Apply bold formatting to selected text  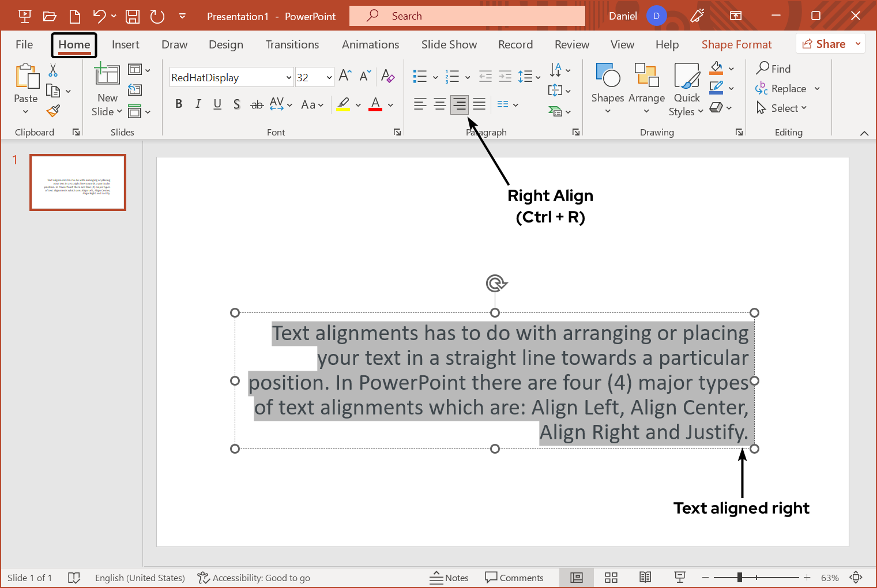click(x=179, y=104)
